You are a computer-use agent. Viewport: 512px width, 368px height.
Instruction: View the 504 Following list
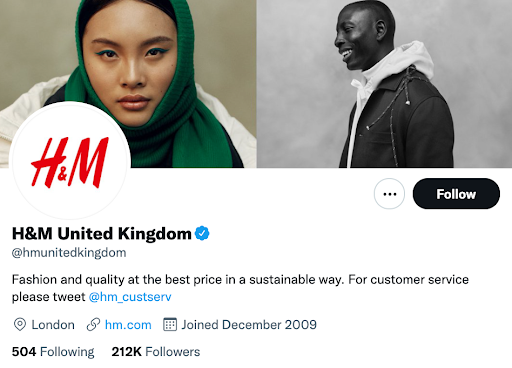[53, 352]
